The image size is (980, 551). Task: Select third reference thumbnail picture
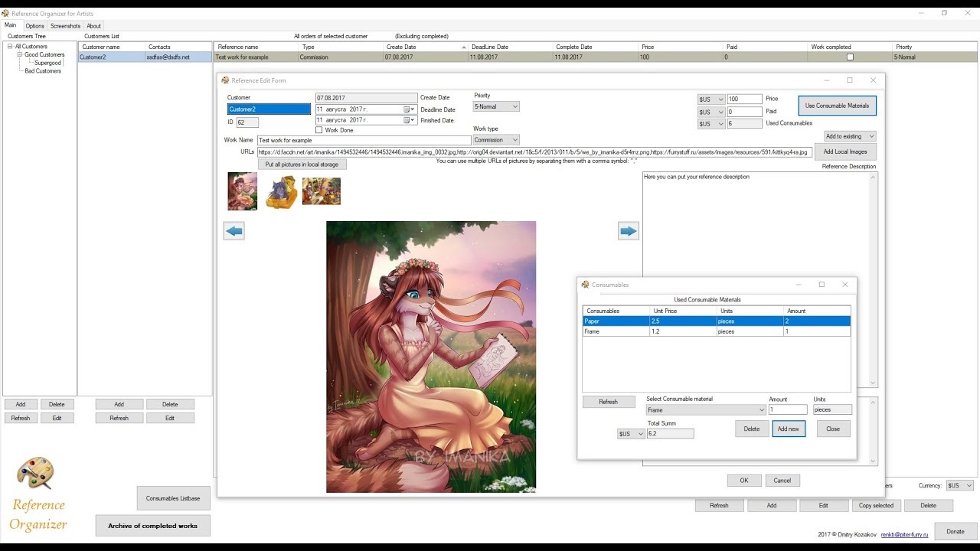322,191
